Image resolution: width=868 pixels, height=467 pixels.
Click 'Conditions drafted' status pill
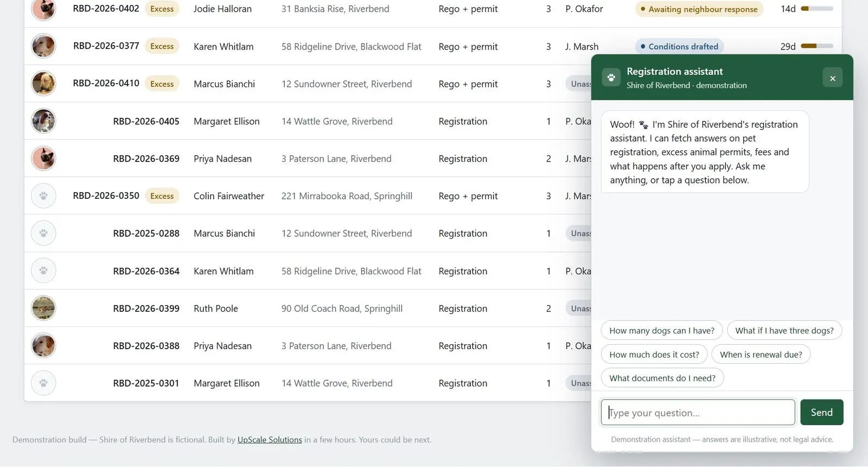pos(679,47)
